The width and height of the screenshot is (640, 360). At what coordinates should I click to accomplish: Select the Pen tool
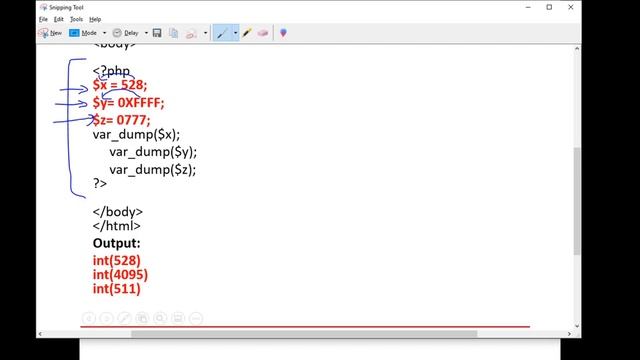click(222, 33)
